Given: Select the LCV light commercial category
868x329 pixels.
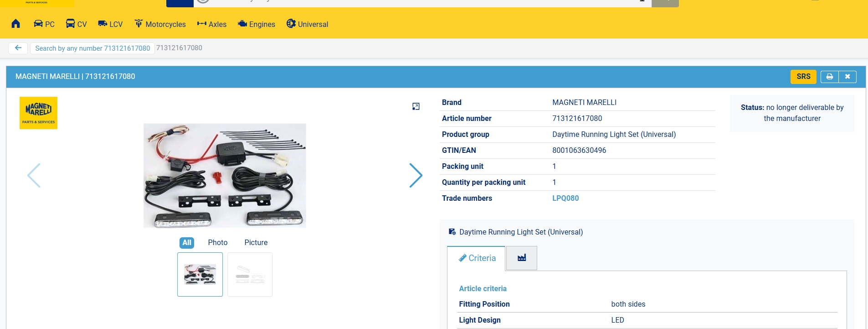Looking at the screenshot, I should tap(110, 24).
